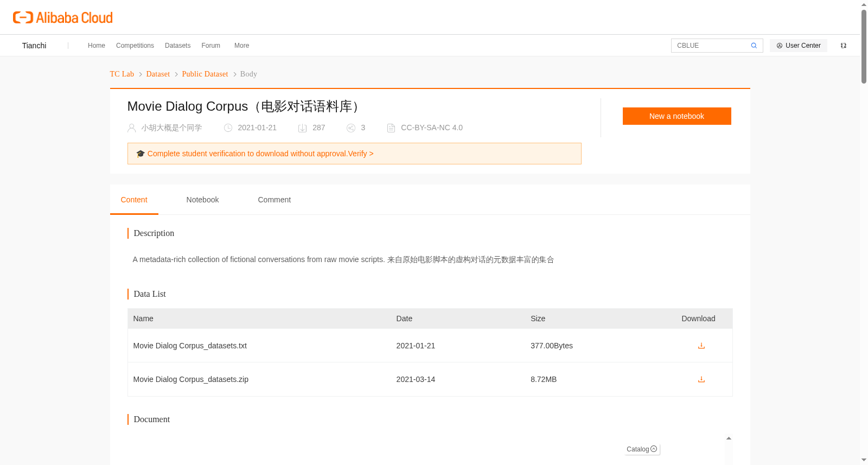This screenshot has height=465, width=868.
Task: Click the txt file's 2021-01-21 date cell
Action: point(416,346)
